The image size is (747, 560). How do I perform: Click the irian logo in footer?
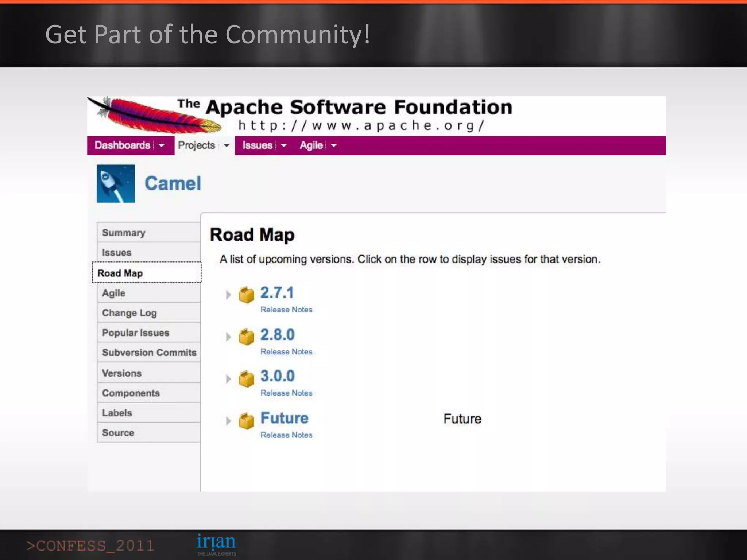[x=216, y=544]
